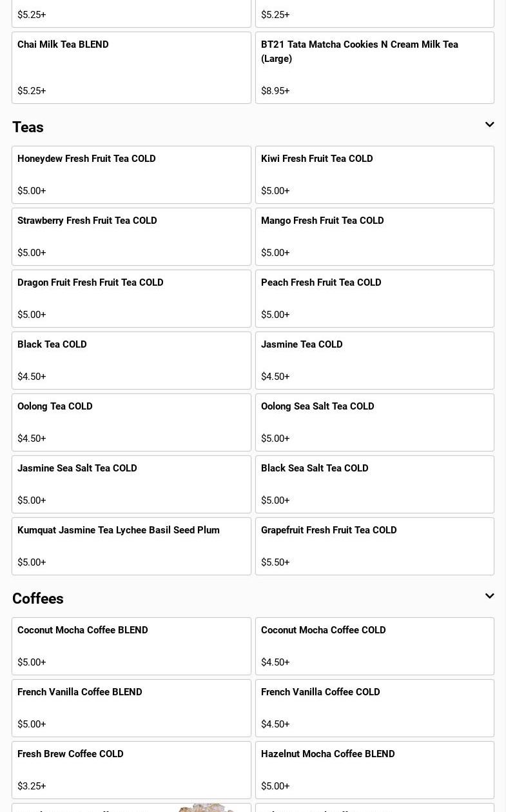This screenshot has width=506, height=812.
Task: Select Peach Fresh Fruit Tea COLD
Action: pyautogui.click(x=375, y=299)
